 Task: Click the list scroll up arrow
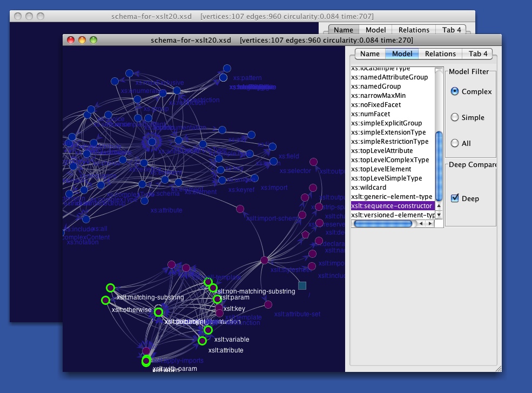pyautogui.click(x=439, y=206)
